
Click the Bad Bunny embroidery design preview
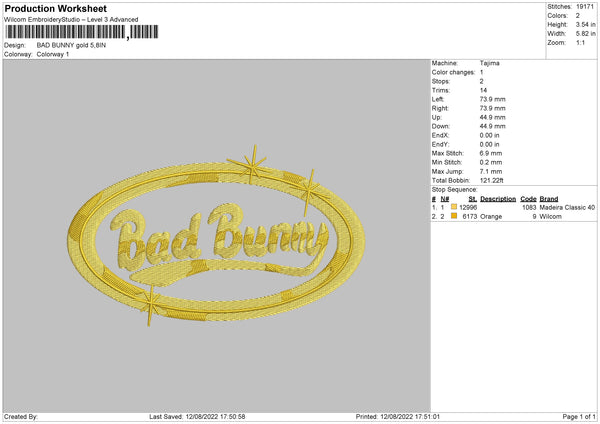[x=216, y=236]
